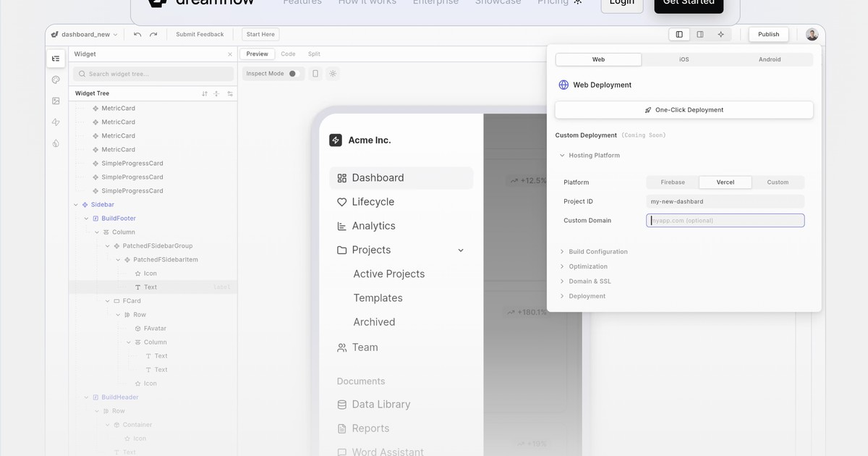Click the lightning actions icon in left rail
This screenshot has width=868, height=456.
click(x=56, y=122)
